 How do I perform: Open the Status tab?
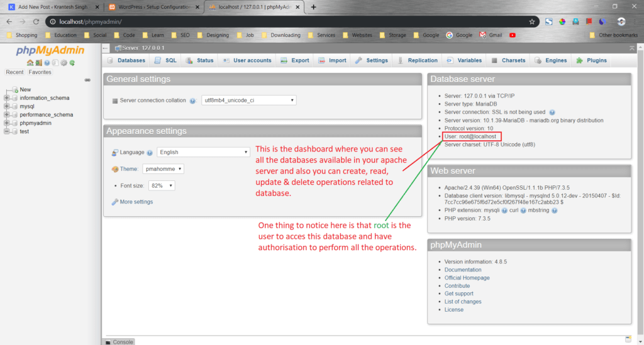[x=200, y=60]
